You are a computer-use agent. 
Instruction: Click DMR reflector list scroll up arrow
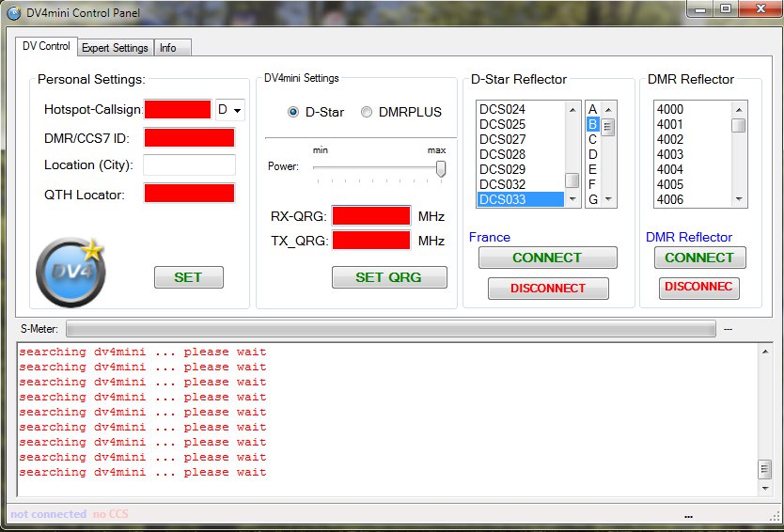click(x=739, y=109)
